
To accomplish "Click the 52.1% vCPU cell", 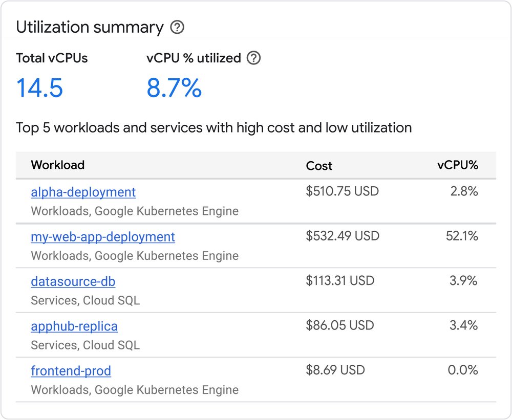I will click(x=462, y=236).
